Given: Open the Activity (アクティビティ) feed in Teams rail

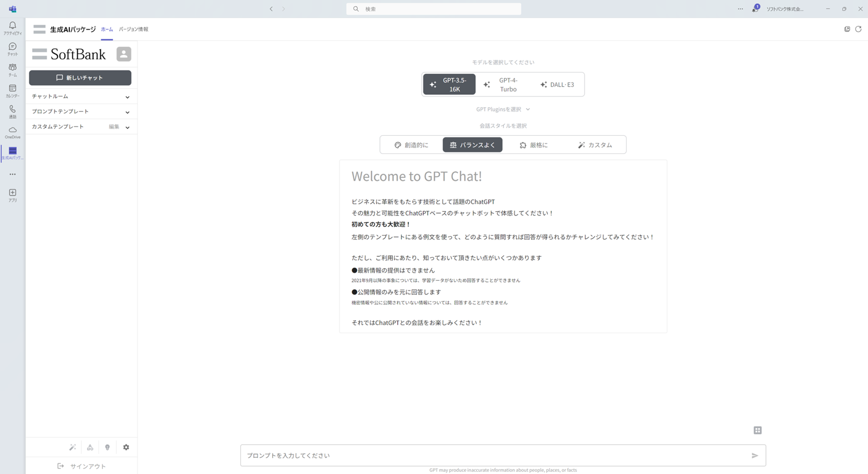Looking at the screenshot, I should (x=12, y=28).
